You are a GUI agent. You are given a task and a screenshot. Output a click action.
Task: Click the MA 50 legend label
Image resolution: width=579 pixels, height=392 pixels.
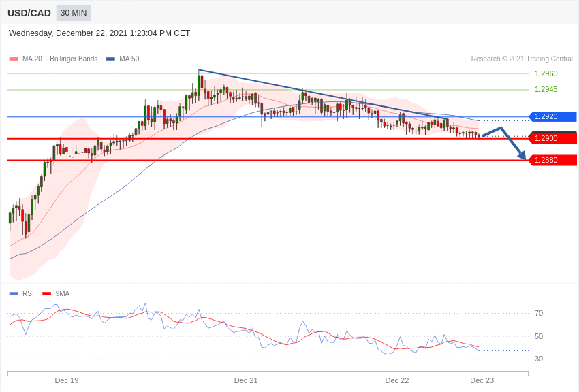129,59
